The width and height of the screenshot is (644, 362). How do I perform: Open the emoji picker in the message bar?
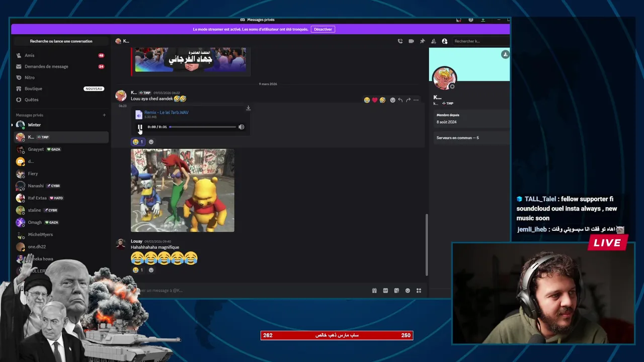click(408, 291)
